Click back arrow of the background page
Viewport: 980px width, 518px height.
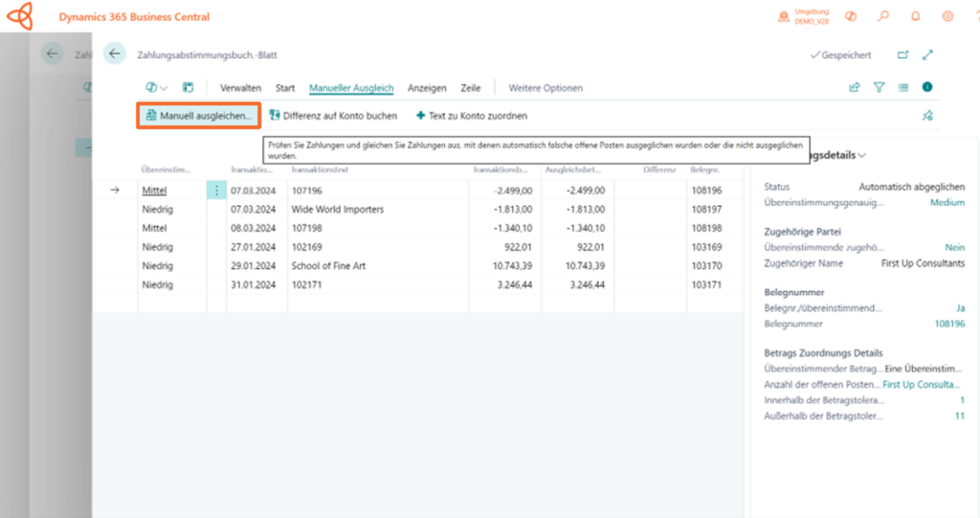point(52,54)
